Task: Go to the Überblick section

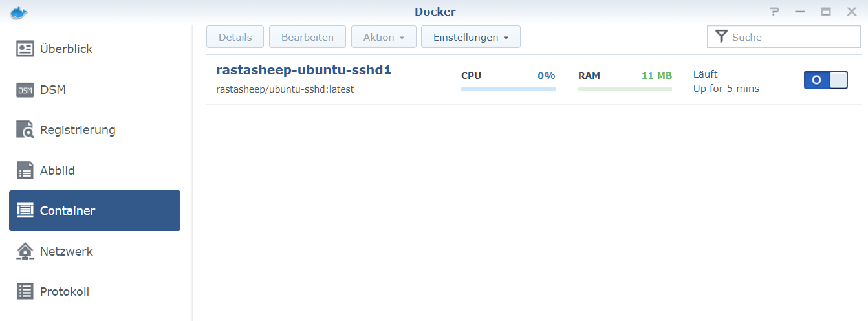Action: click(x=94, y=49)
